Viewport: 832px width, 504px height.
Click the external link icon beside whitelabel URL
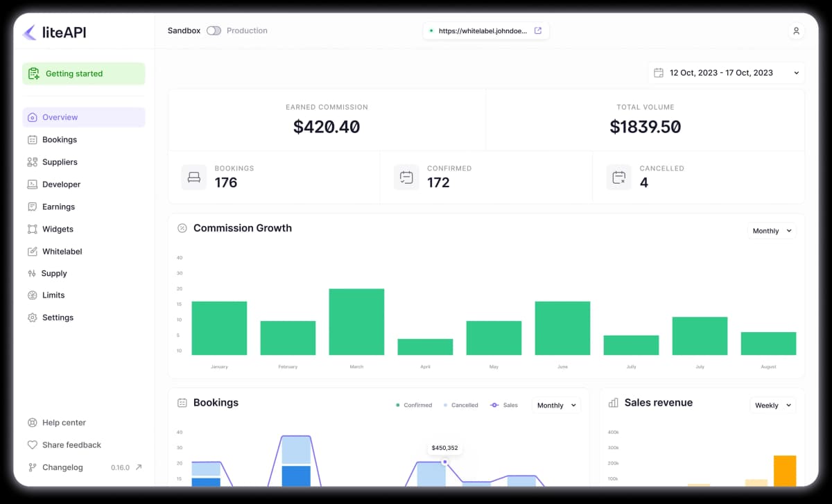[538, 31]
